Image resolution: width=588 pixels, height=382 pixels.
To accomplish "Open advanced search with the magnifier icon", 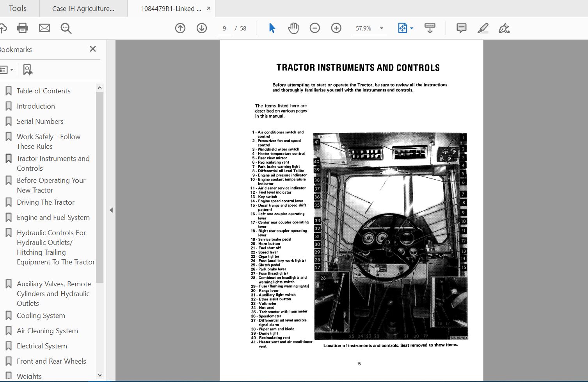I will pyautogui.click(x=66, y=28).
